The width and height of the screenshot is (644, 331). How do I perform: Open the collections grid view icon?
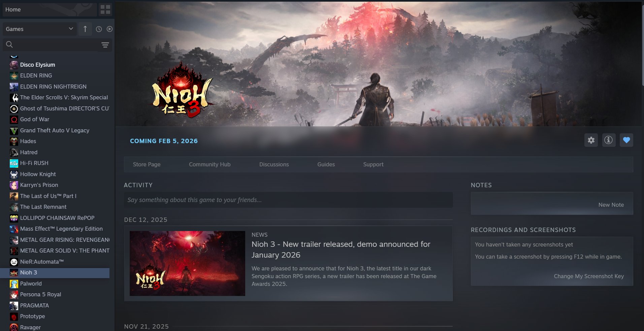[105, 9]
